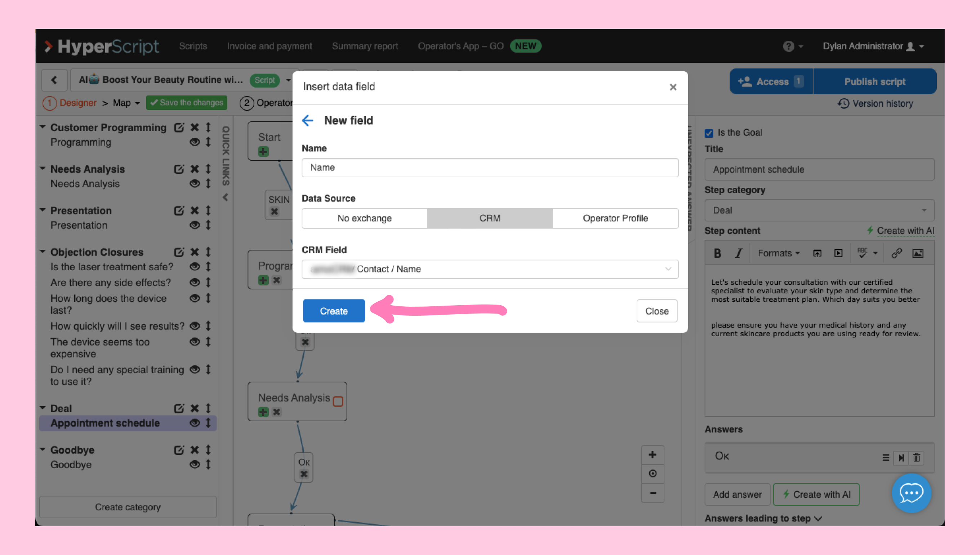Select Operator Profile data source tab
Screen dimensions: 980x555
pyautogui.click(x=615, y=218)
